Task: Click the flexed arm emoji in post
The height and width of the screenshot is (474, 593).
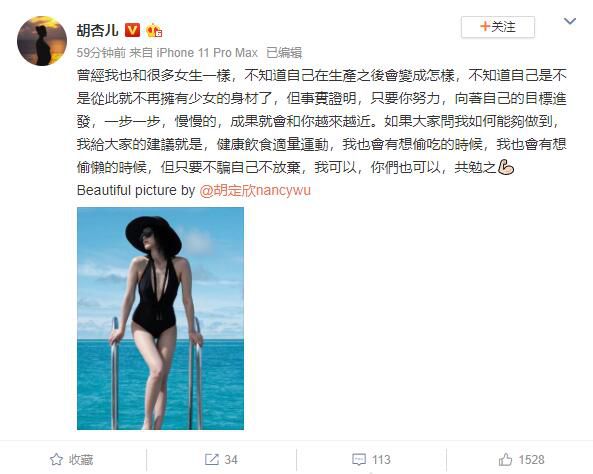Action: (506, 167)
